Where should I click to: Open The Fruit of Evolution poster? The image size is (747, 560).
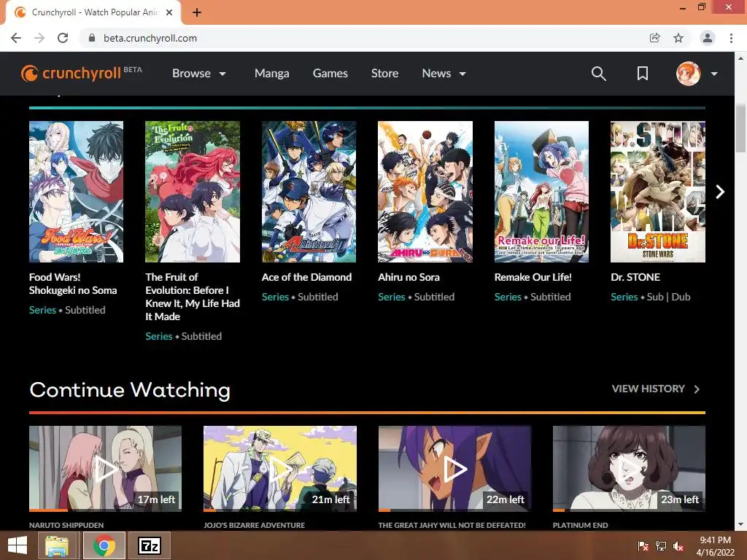click(x=193, y=192)
